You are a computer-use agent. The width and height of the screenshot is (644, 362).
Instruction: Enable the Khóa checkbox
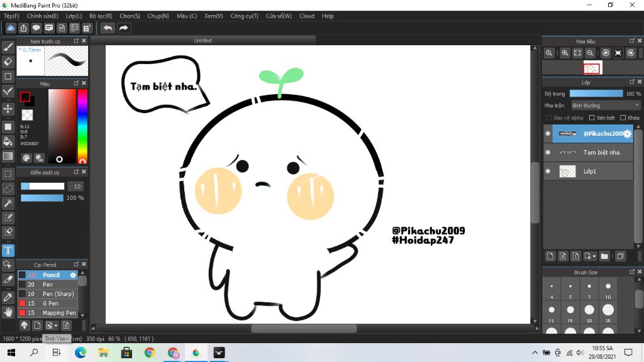coord(623,118)
